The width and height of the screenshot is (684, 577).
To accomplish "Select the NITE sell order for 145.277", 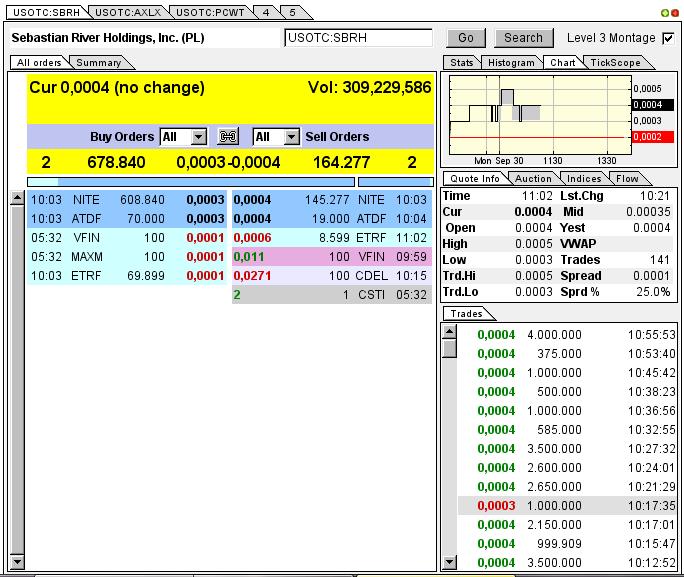I will tap(332, 200).
